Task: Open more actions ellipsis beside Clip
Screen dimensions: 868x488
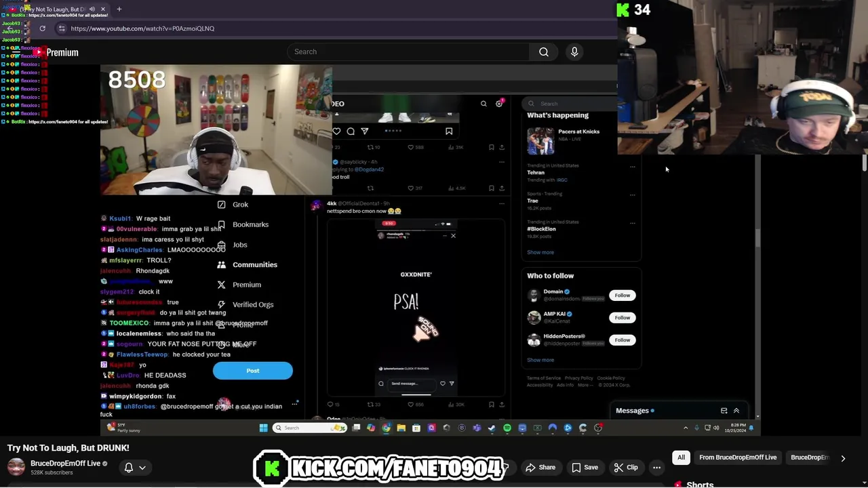Action: (656, 468)
